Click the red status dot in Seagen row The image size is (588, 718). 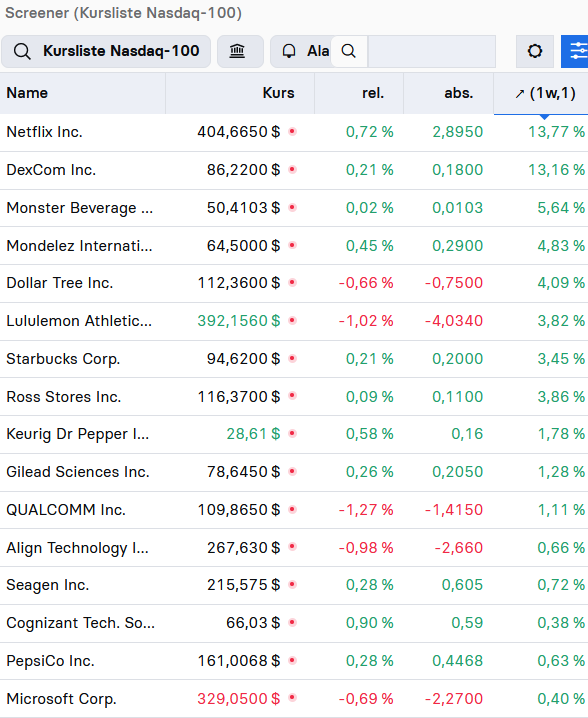pos(292,585)
